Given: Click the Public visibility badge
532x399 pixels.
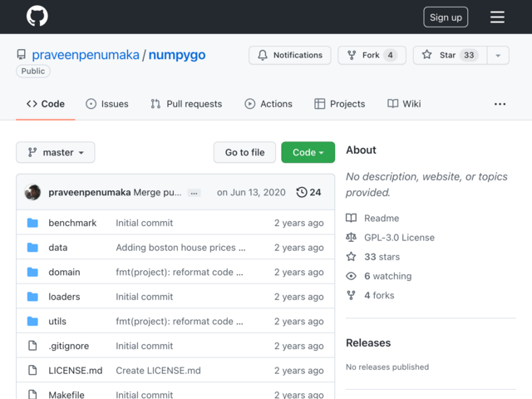Looking at the screenshot, I should point(33,71).
